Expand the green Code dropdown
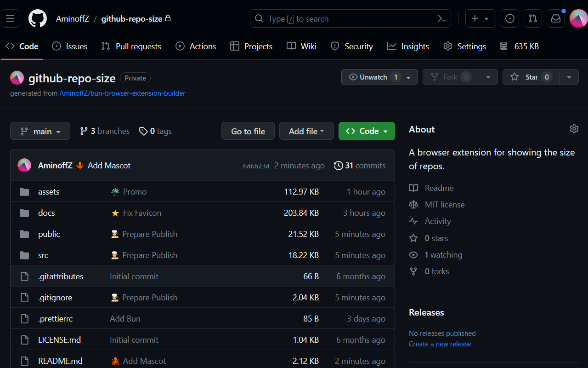This screenshot has width=588, height=368. [x=367, y=131]
